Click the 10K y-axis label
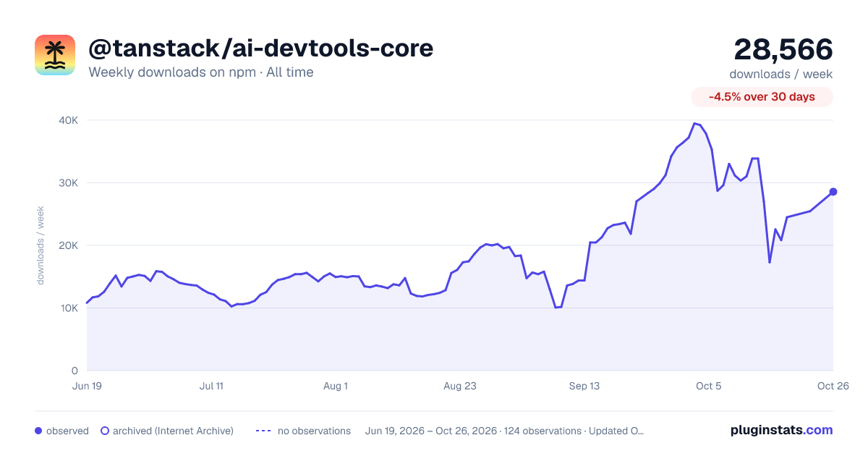The height and width of the screenshot is (456, 868). point(69,308)
